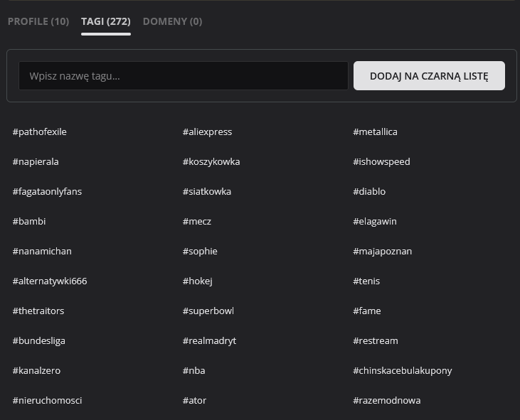Select the #napierala tag link

point(36,161)
